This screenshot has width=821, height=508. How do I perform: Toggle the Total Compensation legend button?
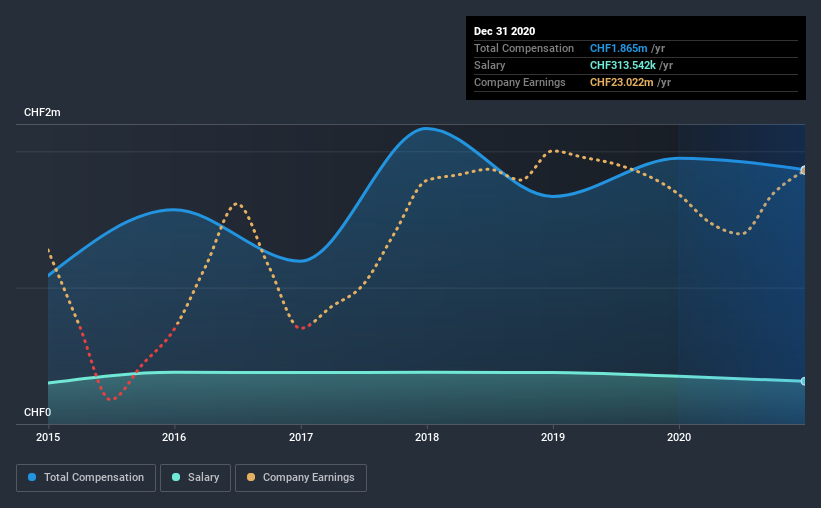[86, 478]
